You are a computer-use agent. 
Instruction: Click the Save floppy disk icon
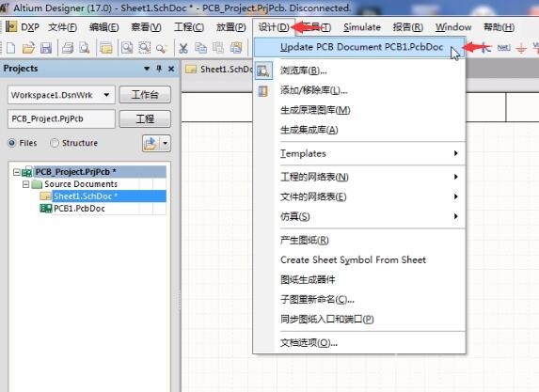[46, 48]
